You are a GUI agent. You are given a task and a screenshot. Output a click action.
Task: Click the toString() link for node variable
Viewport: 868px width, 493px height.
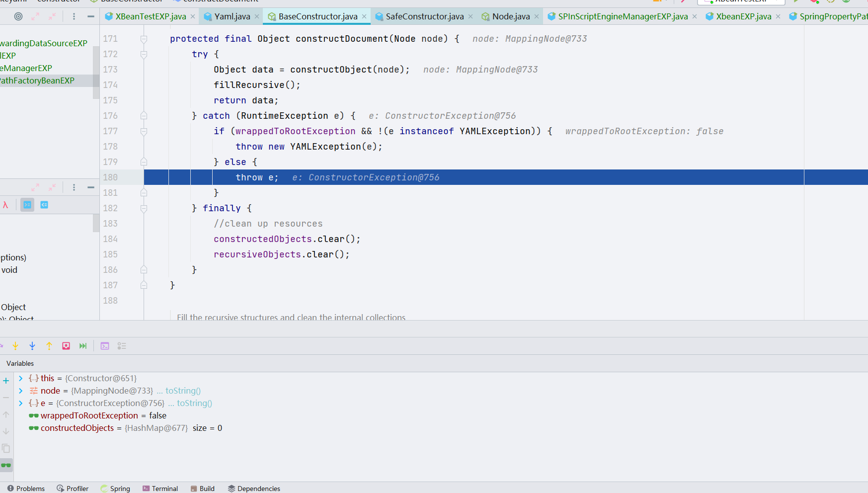pyautogui.click(x=183, y=391)
